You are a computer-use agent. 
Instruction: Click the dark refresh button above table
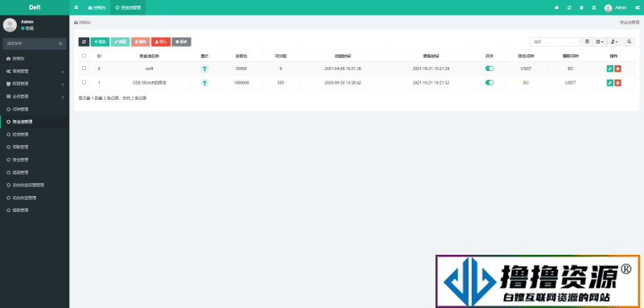pos(84,42)
